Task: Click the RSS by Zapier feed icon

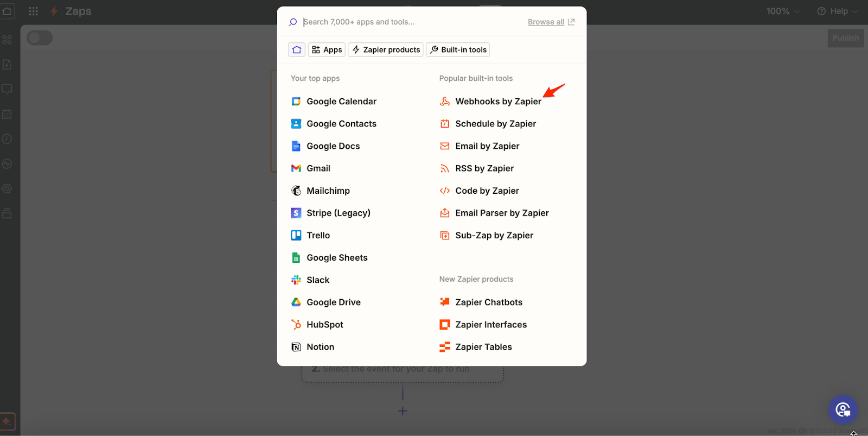Action: pos(445,168)
